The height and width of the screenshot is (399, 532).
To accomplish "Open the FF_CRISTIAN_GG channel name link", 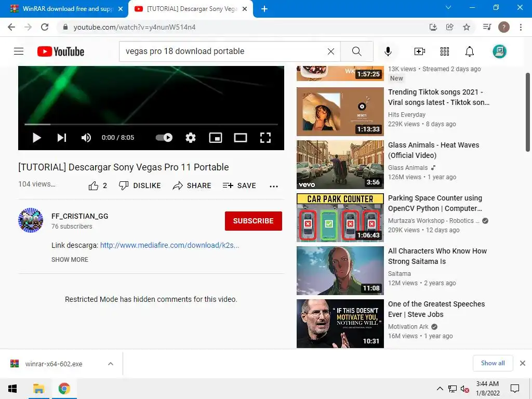I will pyautogui.click(x=79, y=216).
